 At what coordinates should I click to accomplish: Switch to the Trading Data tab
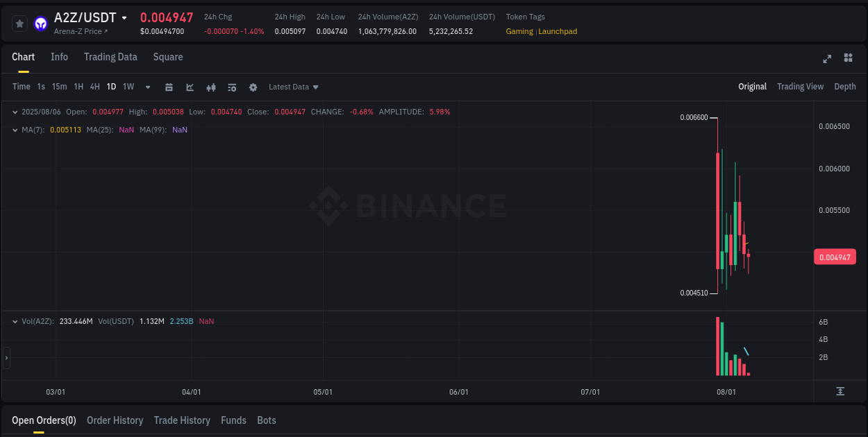(110, 57)
